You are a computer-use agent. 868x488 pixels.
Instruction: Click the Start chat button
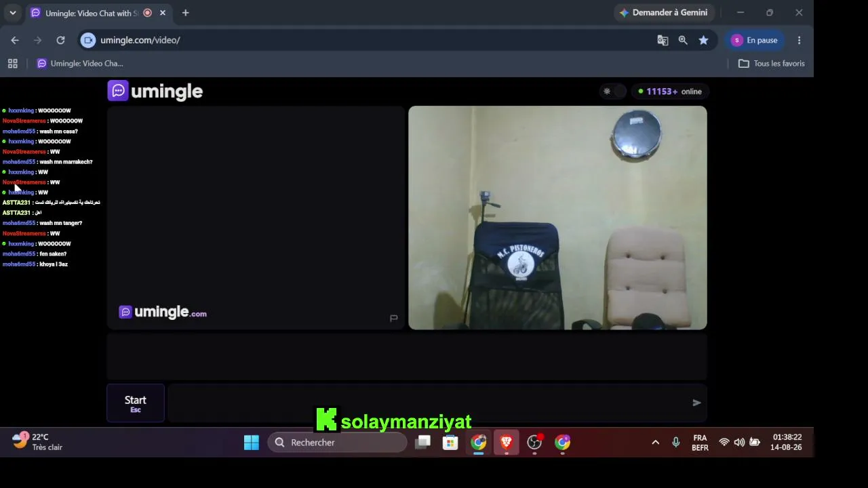tap(136, 403)
